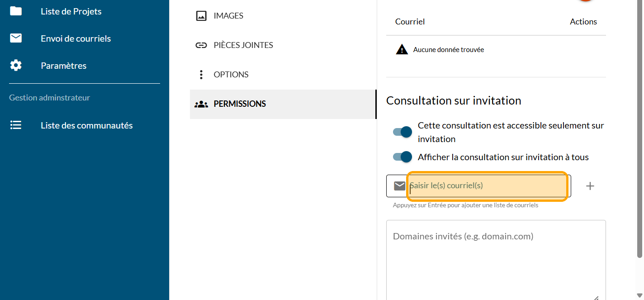
Task: Click the link icon beside PIÈCES JOINTES
Action: [201, 45]
